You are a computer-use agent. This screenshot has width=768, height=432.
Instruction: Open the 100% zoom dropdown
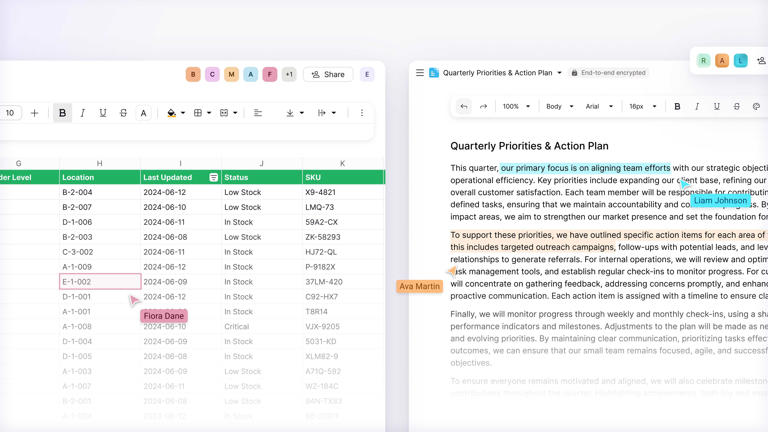[x=516, y=106]
